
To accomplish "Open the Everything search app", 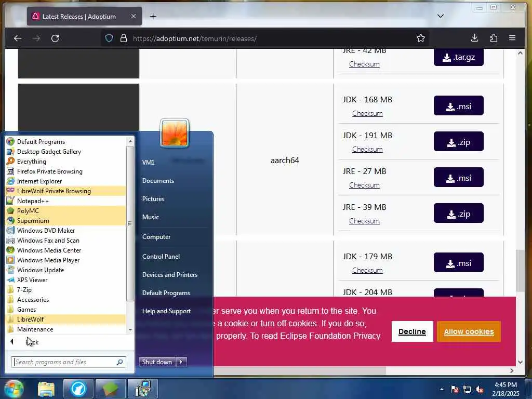I will pos(32,161).
